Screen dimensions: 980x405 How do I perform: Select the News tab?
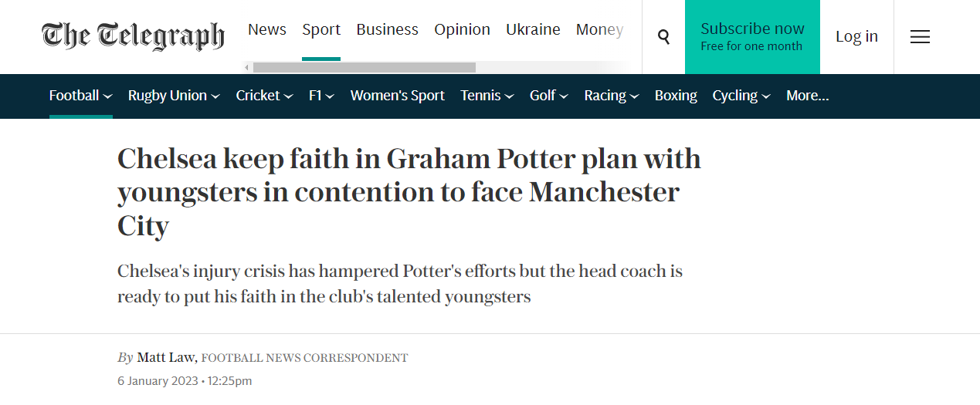tap(267, 29)
